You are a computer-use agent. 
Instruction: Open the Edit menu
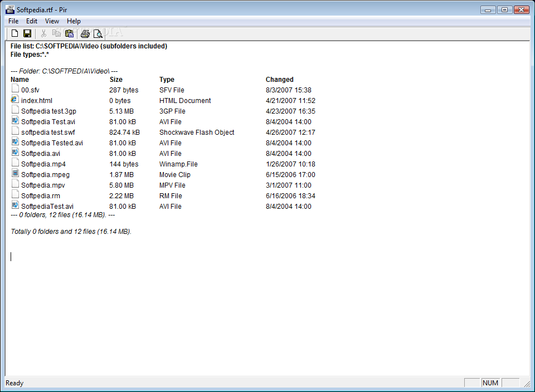[32, 21]
